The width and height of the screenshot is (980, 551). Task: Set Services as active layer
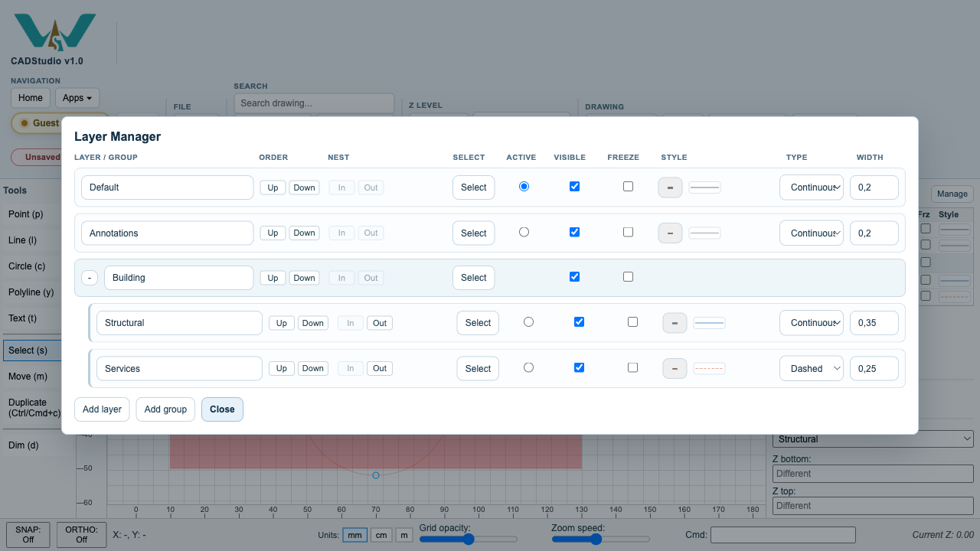point(528,367)
